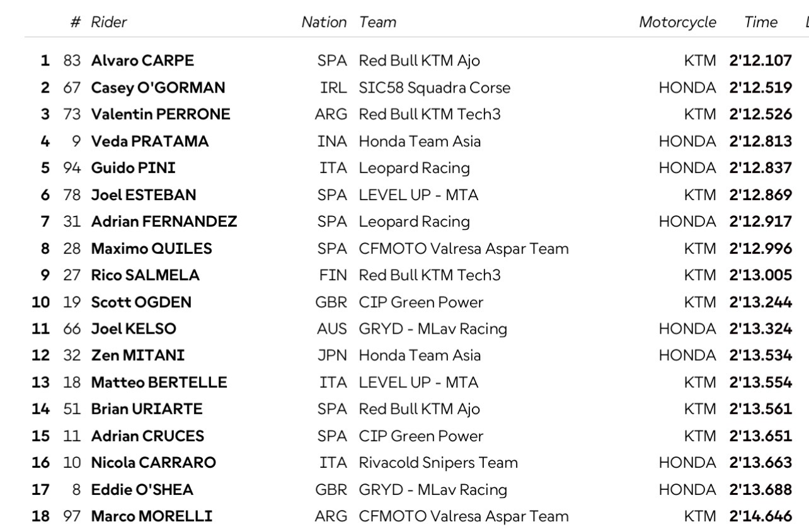The width and height of the screenshot is (809, 532).
Task: Click the Team column header
Action: 377,22
